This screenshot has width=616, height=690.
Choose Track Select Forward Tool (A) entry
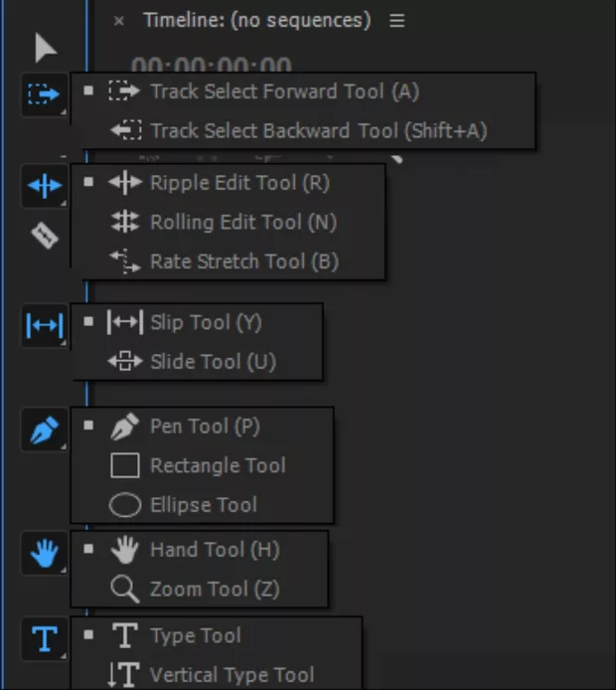[x=284, y=91]
